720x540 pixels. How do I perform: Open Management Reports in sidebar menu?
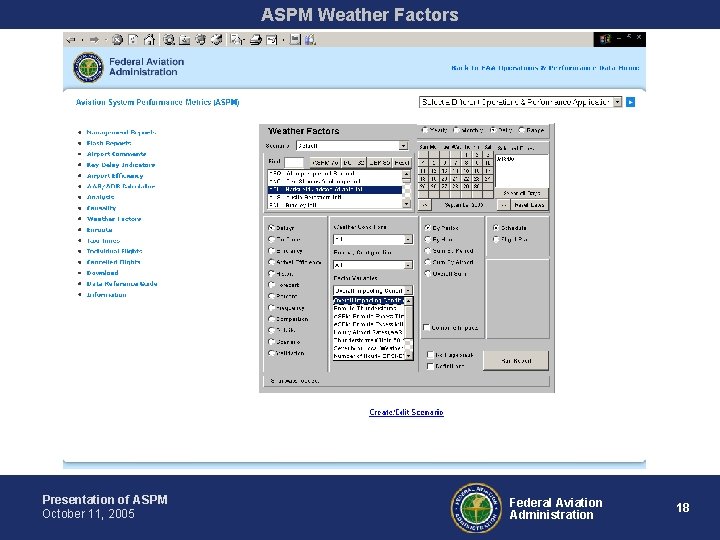tap(121, 132)
